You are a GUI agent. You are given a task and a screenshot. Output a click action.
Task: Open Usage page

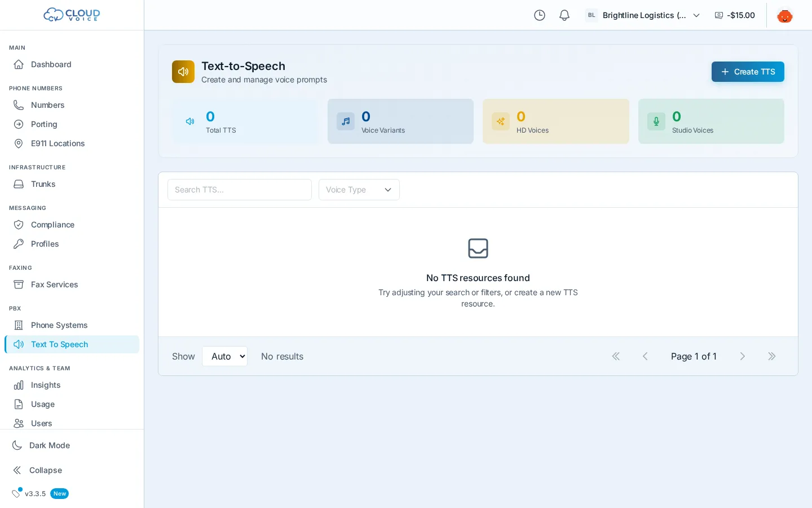pos(72,404)
